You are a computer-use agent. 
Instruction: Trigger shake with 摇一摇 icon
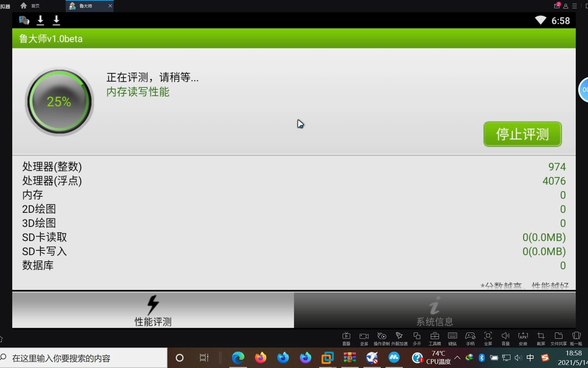point(576,337)
